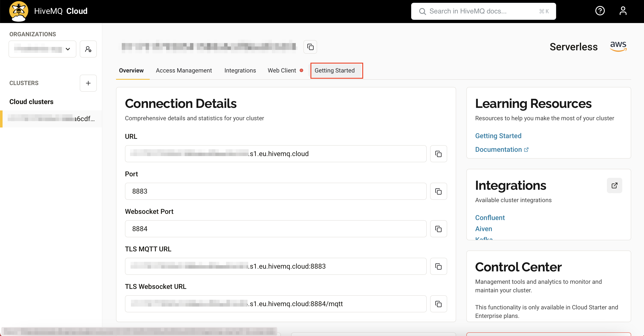
Task: Click the Port field showing 8883
Action: 276,191
